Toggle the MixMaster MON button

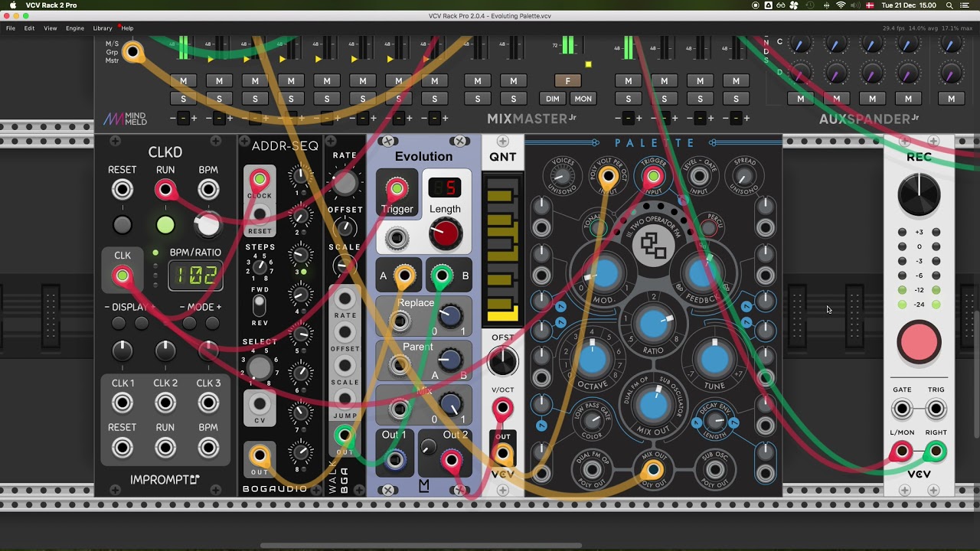point(583,99)
